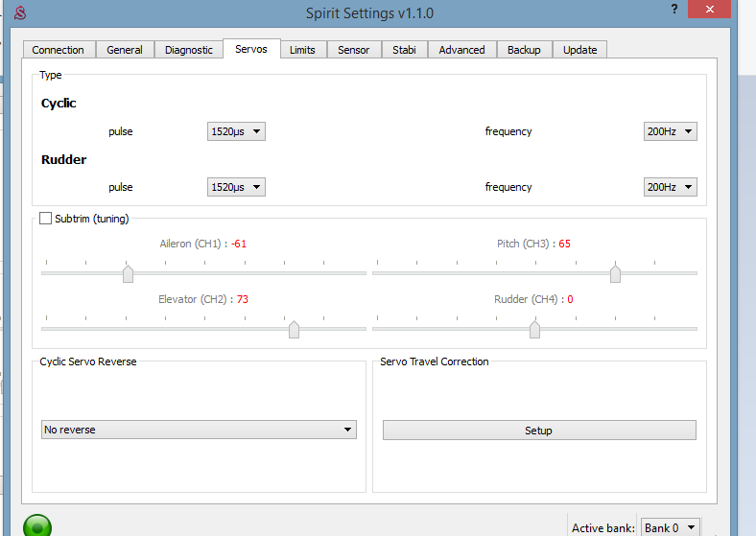
Task: Switch to the Connection tab
Action: (58, 50)
